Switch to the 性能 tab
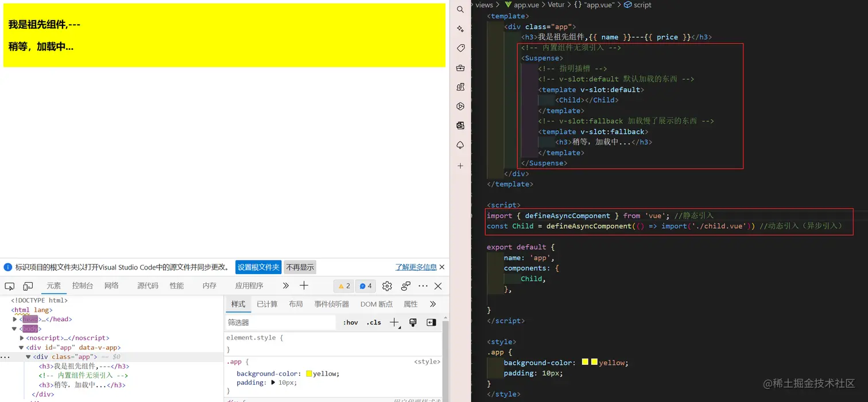The width and height of the screenshot is (868, 402). pos(177,286)
